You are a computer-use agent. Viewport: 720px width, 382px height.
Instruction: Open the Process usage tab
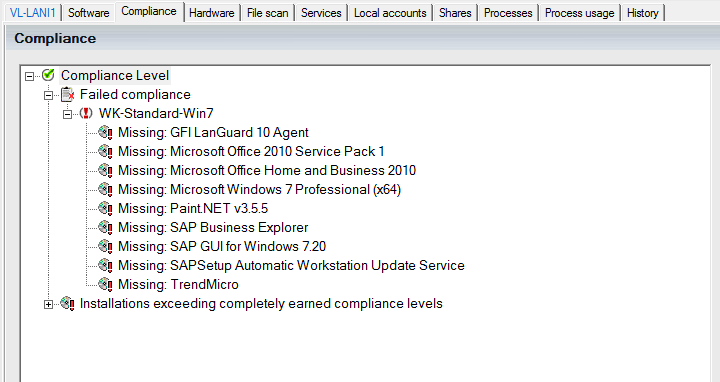pyautogui.click(x=579, y=13)
